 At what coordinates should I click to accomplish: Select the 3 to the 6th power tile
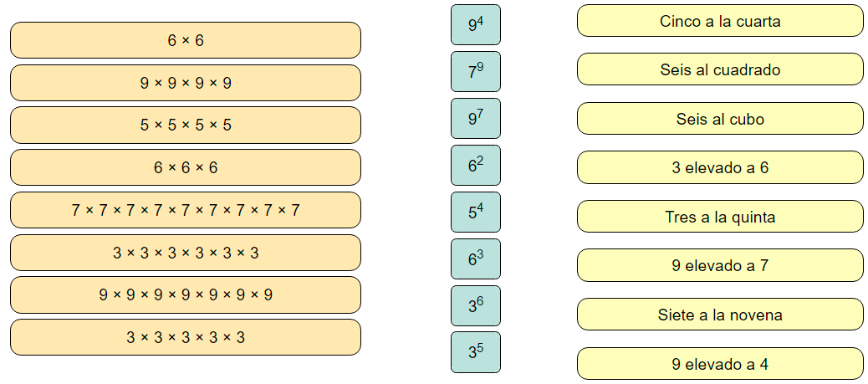(475, 306)
